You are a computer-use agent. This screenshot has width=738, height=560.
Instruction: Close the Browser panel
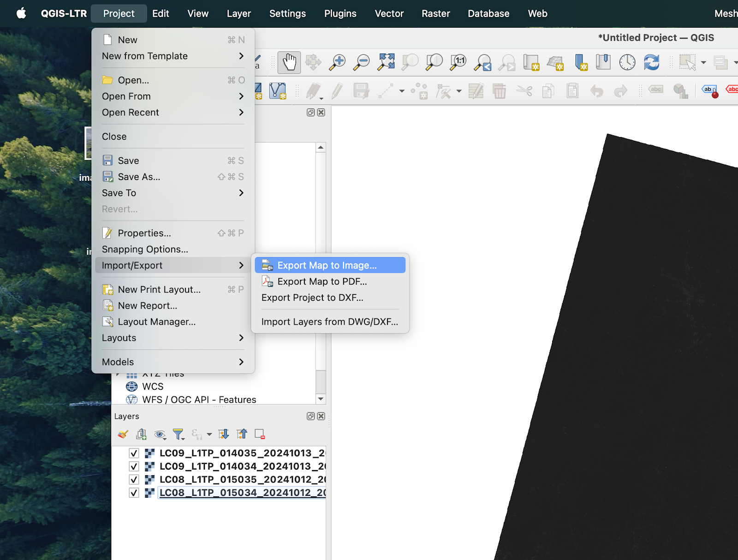[321, 113]
